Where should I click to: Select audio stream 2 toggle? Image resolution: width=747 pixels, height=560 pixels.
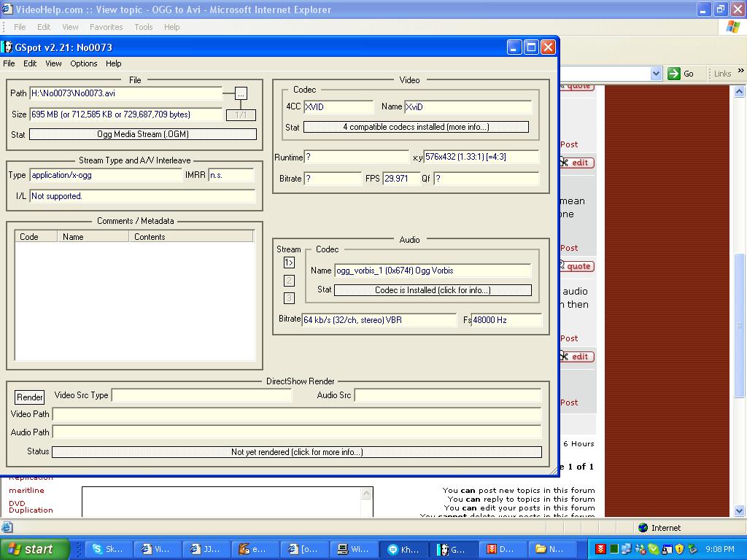point(289,281)
